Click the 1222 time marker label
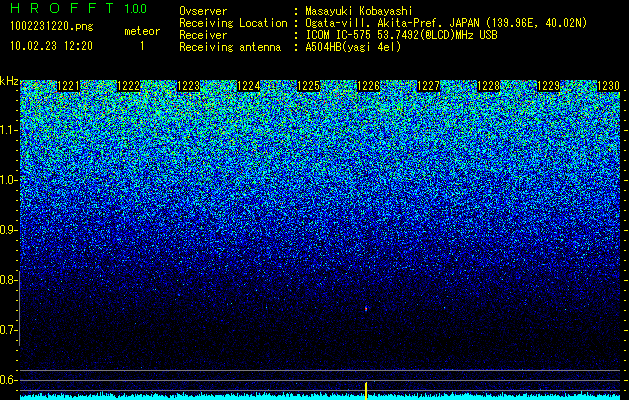629x400 pixels. [x=129, y=86]
